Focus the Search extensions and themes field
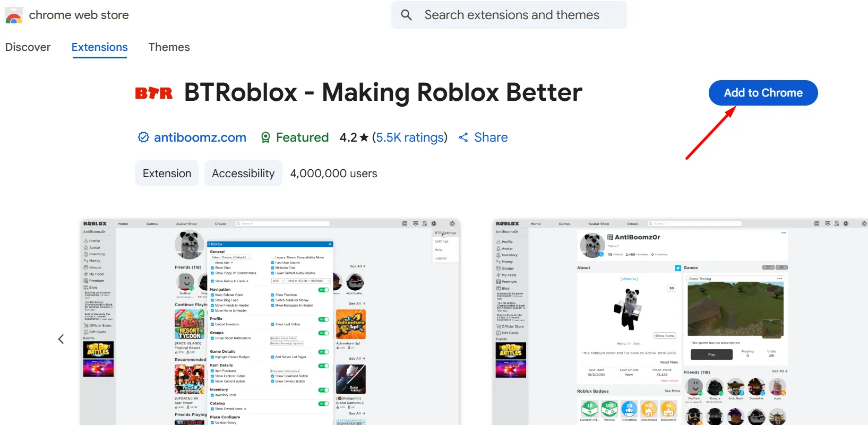This screenshot has width=868, height=425. pos(512,15)
